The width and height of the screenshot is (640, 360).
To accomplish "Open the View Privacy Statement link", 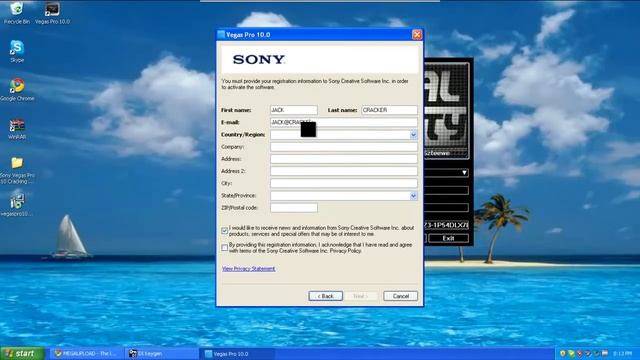I will [x=249, y=269].
